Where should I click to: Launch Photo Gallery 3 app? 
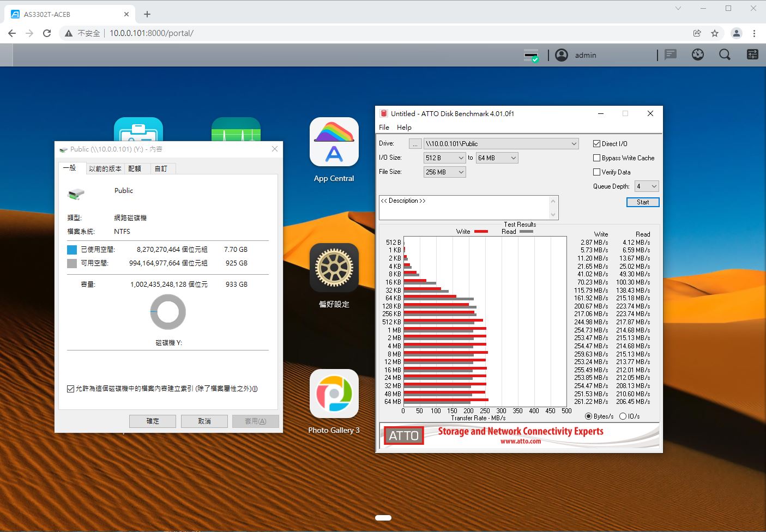(x=334, y=394)
